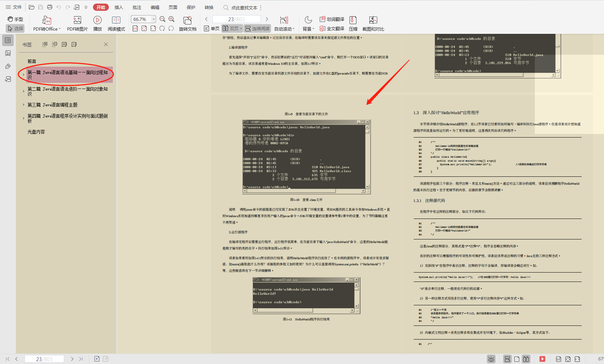Screen dimensions: 604x364
Task: Set actual size with the toolbar 1:1 icon
Action: (x=135, y=28)
